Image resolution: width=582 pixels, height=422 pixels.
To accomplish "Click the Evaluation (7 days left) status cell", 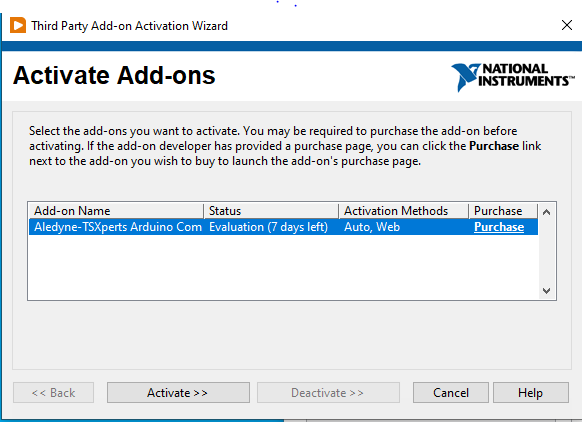I will (x=268, y=227).
